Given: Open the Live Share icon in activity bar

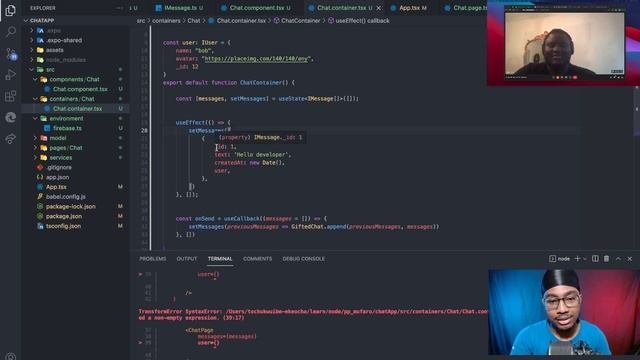Looking at the screenshot, I should pyautogui.click(x=11, y=139).
